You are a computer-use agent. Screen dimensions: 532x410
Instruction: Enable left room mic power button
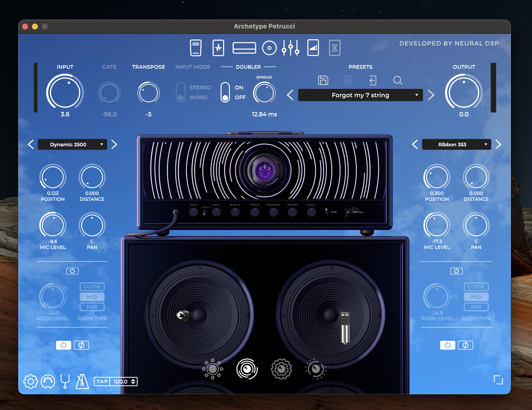pos(72,271)
